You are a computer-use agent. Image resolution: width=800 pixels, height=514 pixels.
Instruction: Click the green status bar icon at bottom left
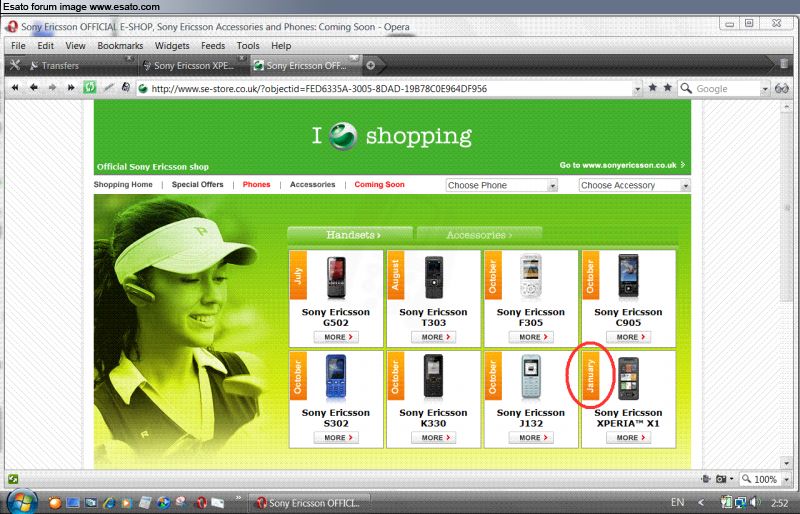tap(13, 479)
